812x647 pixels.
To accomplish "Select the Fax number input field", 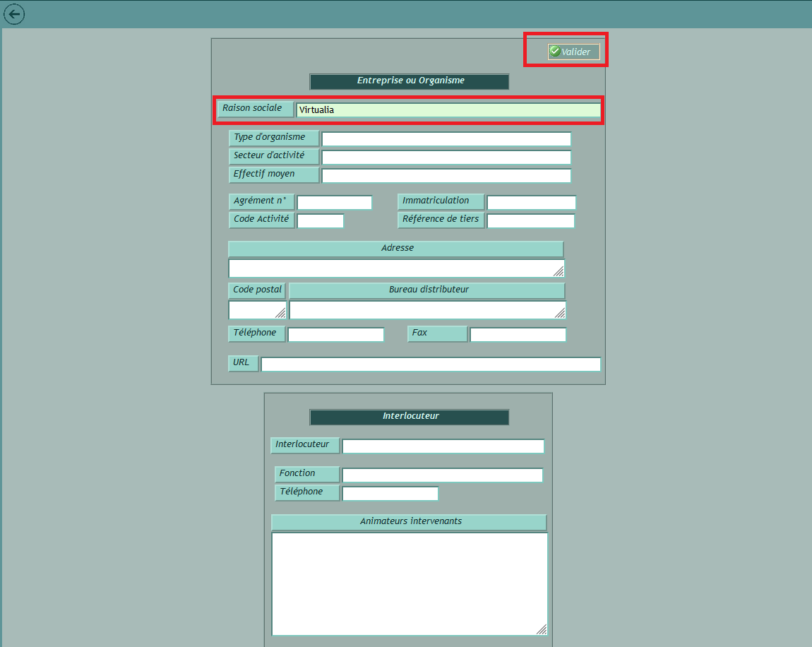I will click(518, 335).
